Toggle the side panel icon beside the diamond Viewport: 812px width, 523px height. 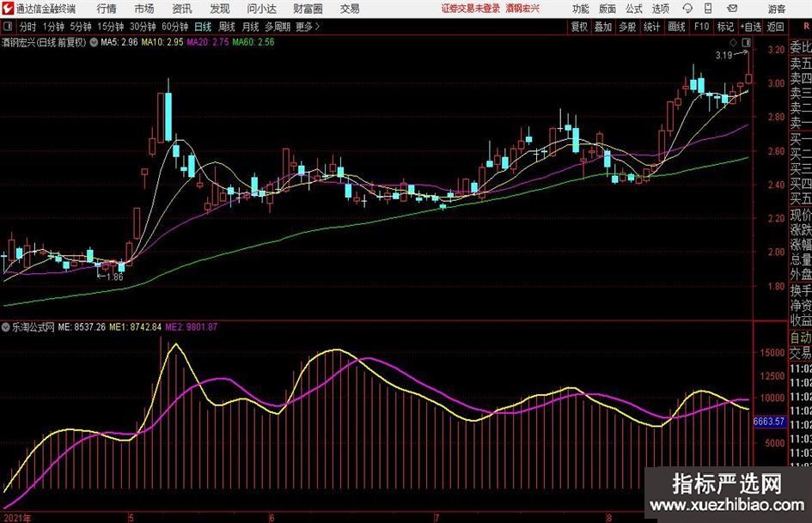(746, 42)
